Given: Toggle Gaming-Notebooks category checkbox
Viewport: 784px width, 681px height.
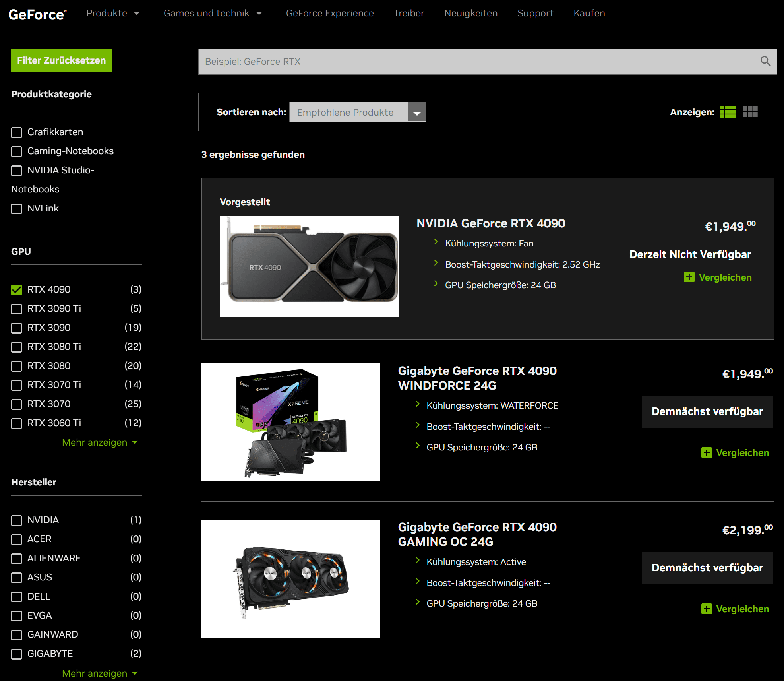Looking at the screenshot, I should point(16,151).
